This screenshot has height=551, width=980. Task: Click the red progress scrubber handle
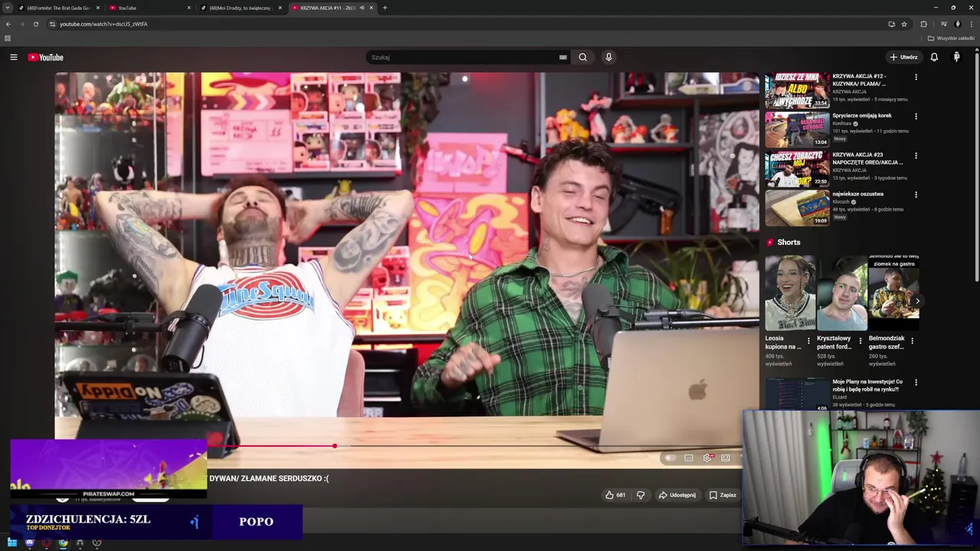click(335, 445)
